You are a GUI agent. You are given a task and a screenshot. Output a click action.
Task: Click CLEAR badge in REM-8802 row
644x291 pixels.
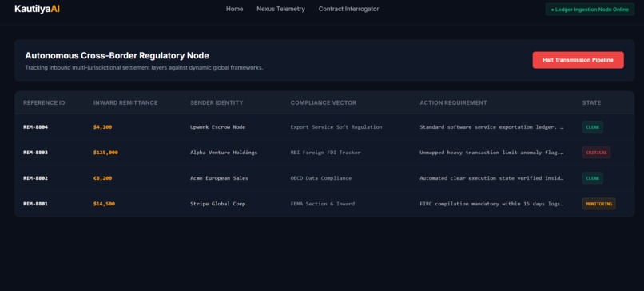[x=593, y=178]
